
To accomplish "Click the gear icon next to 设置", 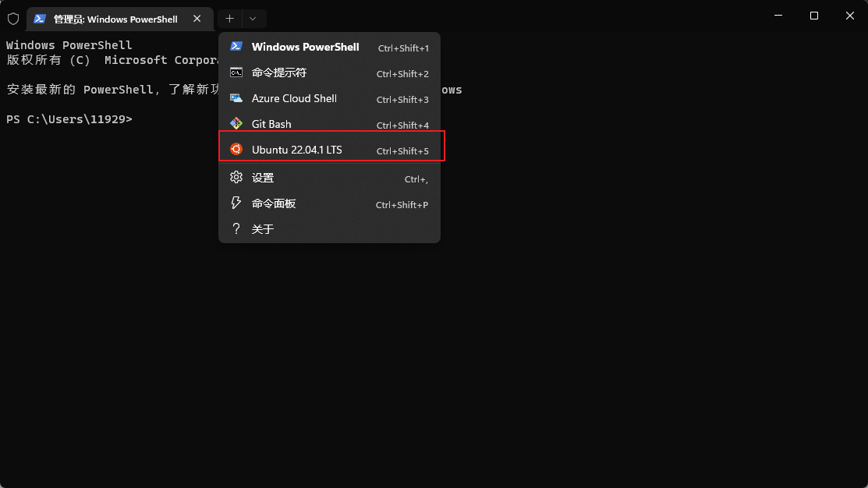I will click(x=236, y=177).
